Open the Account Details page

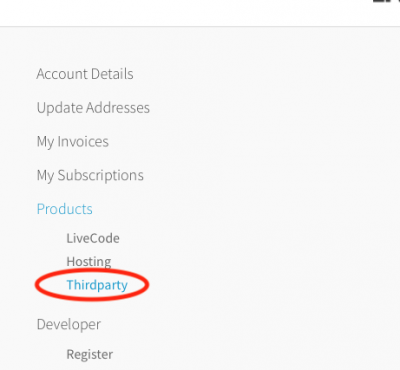(x=85, y=74)
